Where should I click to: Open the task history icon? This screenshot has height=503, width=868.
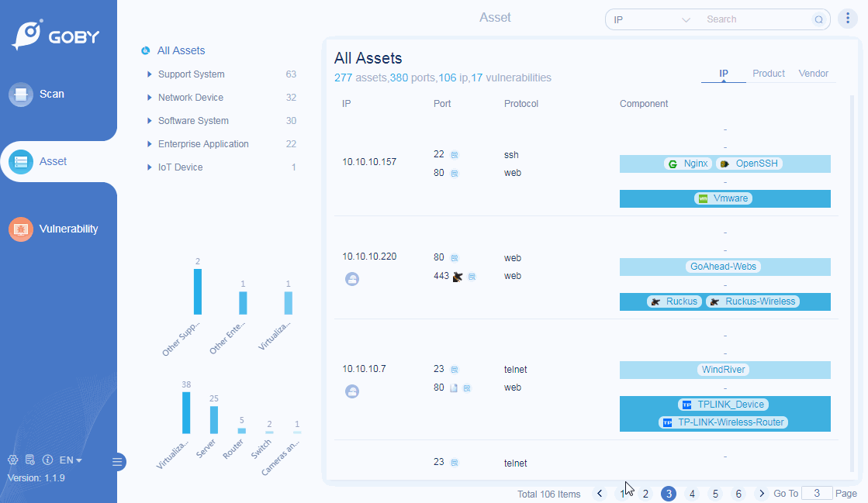30,460
